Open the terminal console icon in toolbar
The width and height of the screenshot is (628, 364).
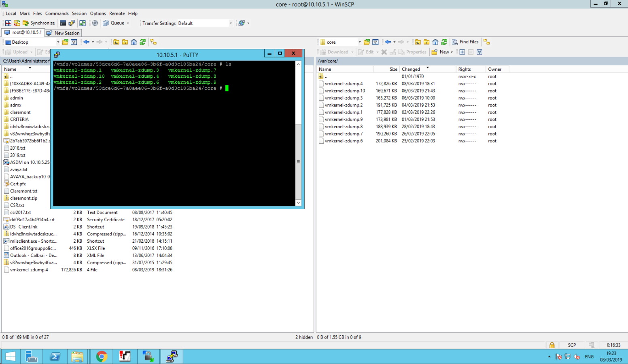click(x=63, y=23)
